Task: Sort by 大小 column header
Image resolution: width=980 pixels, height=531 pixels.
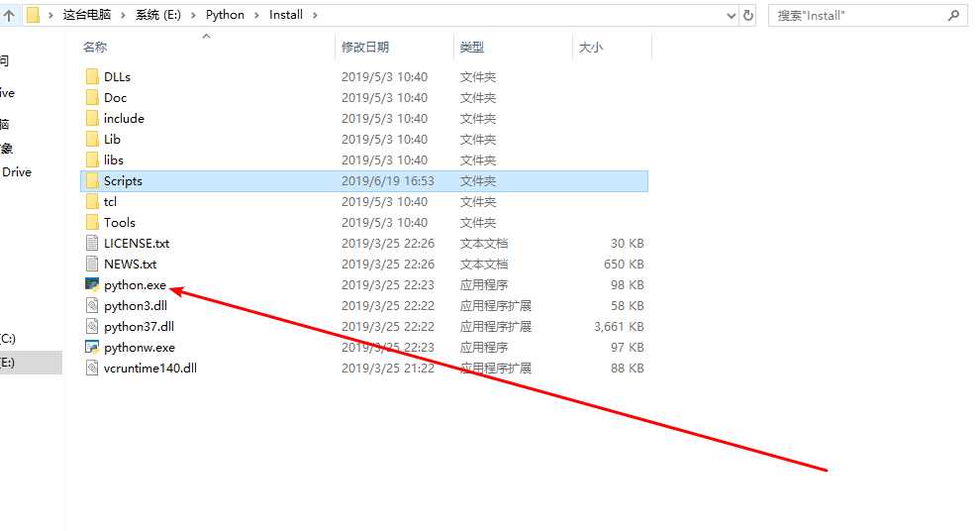Action: tap(591, 47)
